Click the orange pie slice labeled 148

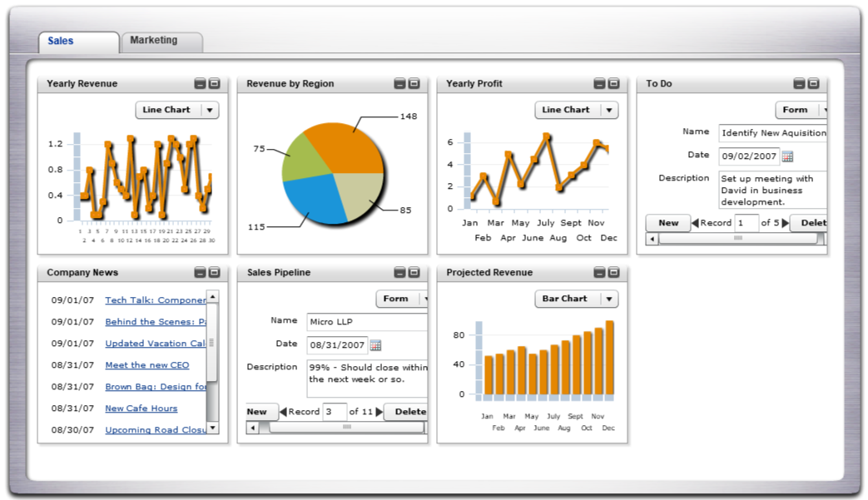click(346, 146)
